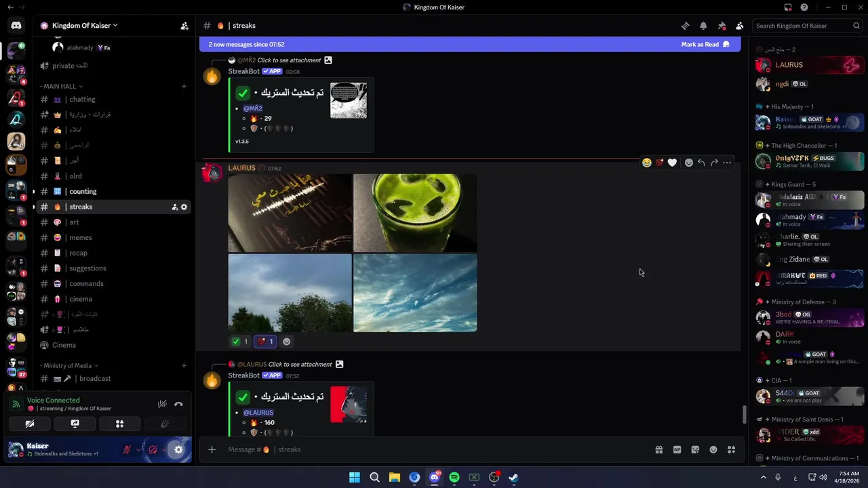
Task: Open Steam from the Windows taskbar
Action: 514,477
